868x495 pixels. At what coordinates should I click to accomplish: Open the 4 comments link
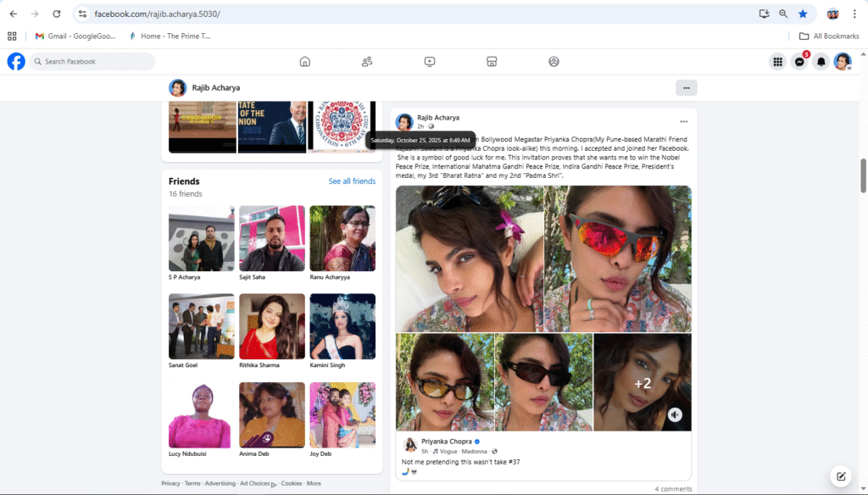[673, 489]
